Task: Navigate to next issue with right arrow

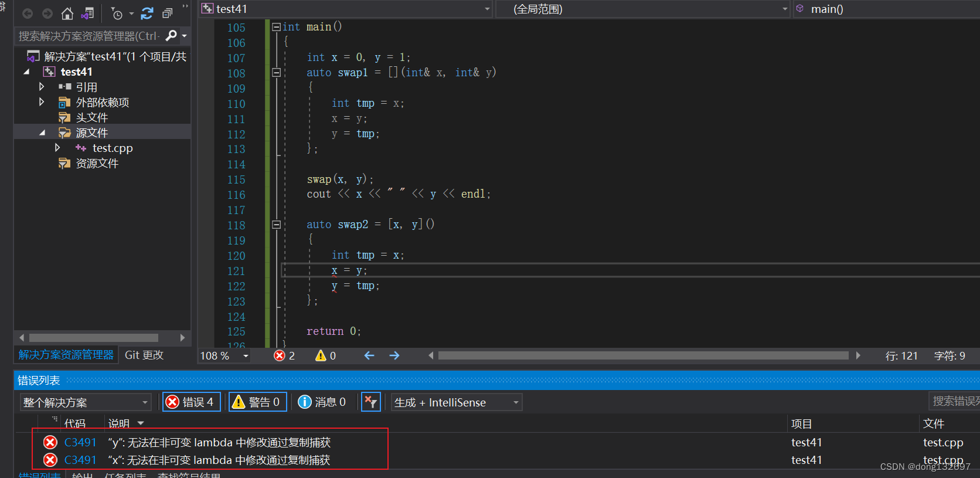Action: click(x=394, y=355)
